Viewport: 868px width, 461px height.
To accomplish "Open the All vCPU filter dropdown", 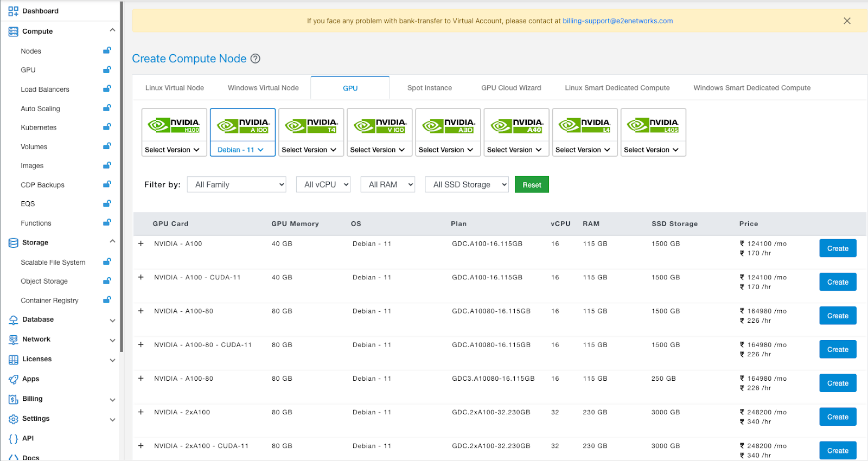I will 323,184.
